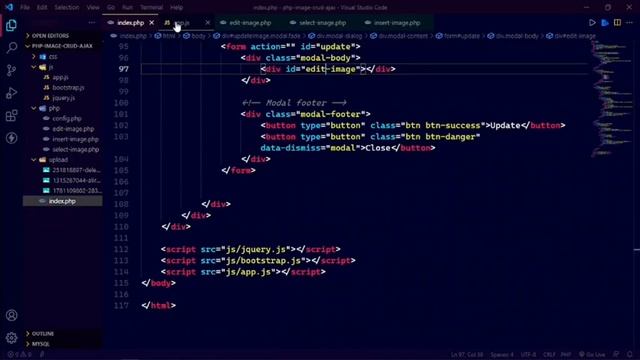Open the uploaded image starting with 251818807
The image size is (640, 360).
(x=62, y=170)
